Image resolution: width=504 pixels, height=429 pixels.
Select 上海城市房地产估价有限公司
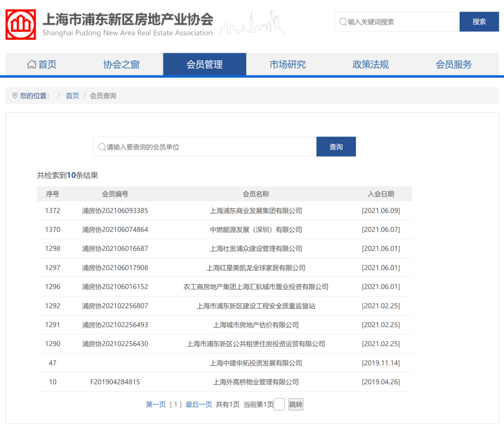coord(256,325)
